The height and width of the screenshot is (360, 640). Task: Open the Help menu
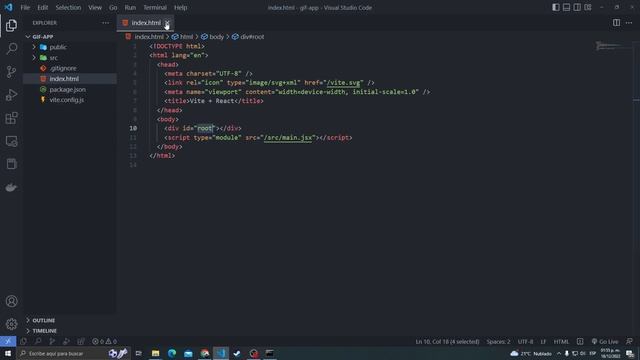coord(180,7)
